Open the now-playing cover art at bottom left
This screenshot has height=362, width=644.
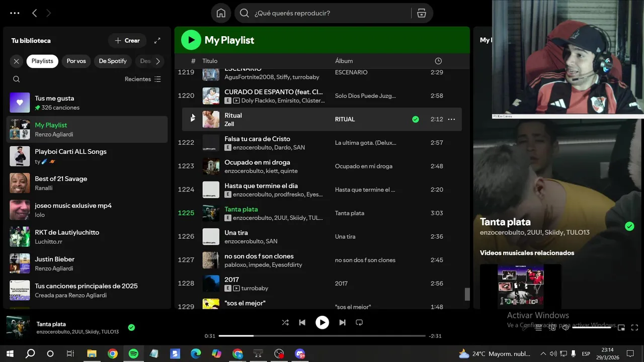[x=18, y=328]
